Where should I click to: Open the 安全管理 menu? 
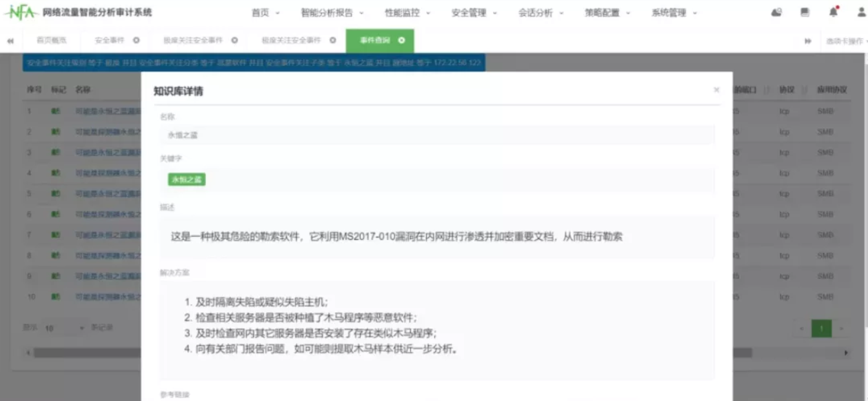474,13
